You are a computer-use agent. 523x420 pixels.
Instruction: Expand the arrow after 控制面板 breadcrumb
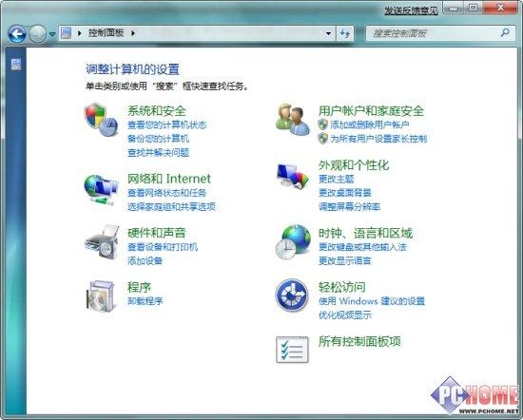click(133, 33)
